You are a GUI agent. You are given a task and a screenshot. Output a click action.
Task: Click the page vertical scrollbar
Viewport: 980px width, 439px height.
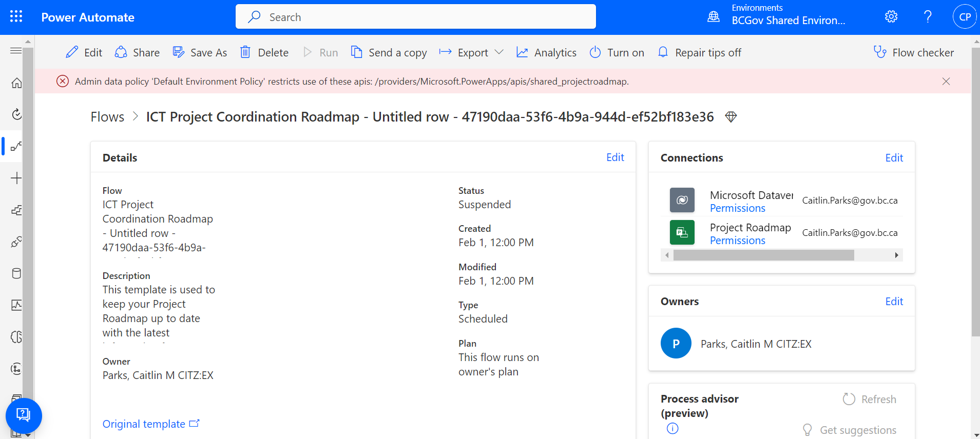point(975,192)
